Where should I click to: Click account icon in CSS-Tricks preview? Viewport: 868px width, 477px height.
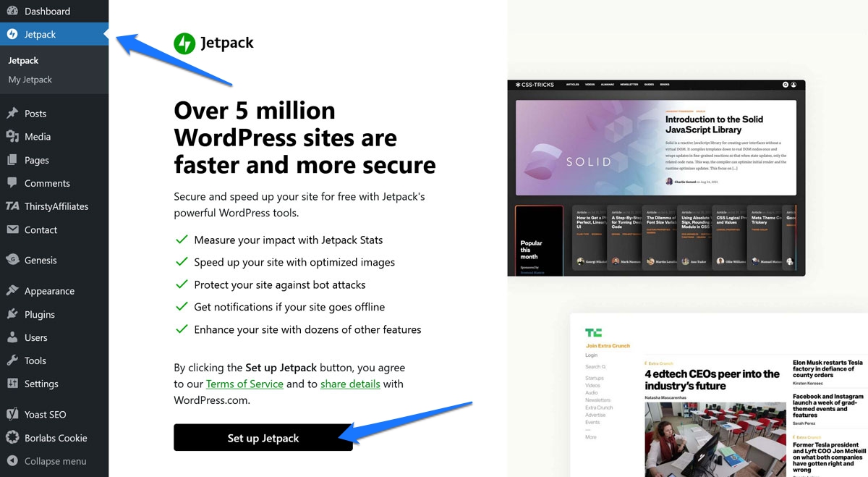click(793, 85)
